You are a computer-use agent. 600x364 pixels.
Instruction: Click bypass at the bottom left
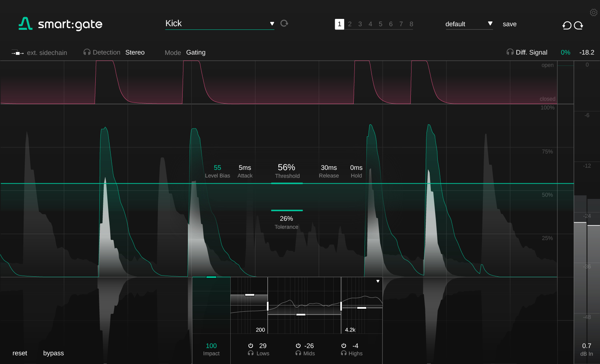53,353
